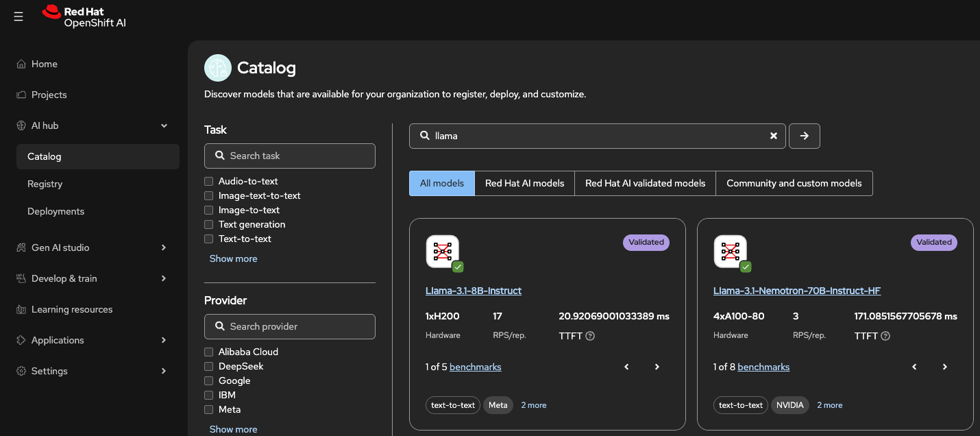Check the Audio-to-text task filter
The height and width of the screenshot is (436, 980).
pyautogui.click(x=209, y=181)
